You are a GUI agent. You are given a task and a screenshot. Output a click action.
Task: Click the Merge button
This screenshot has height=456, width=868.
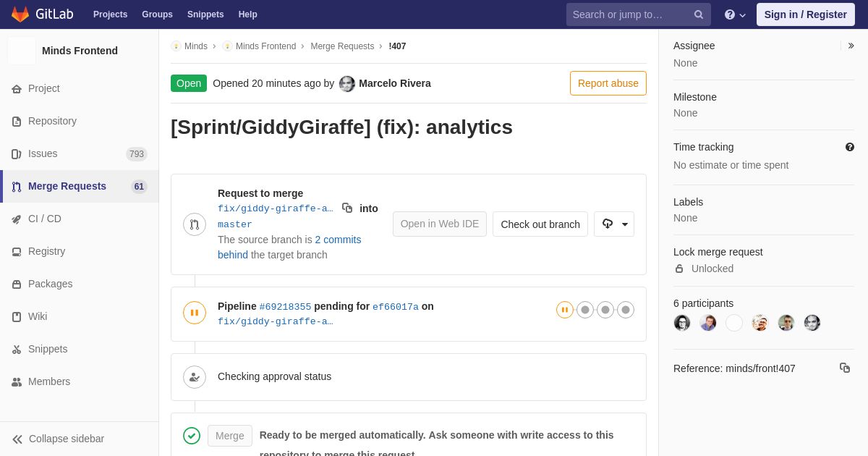click(x=230, y=436)
